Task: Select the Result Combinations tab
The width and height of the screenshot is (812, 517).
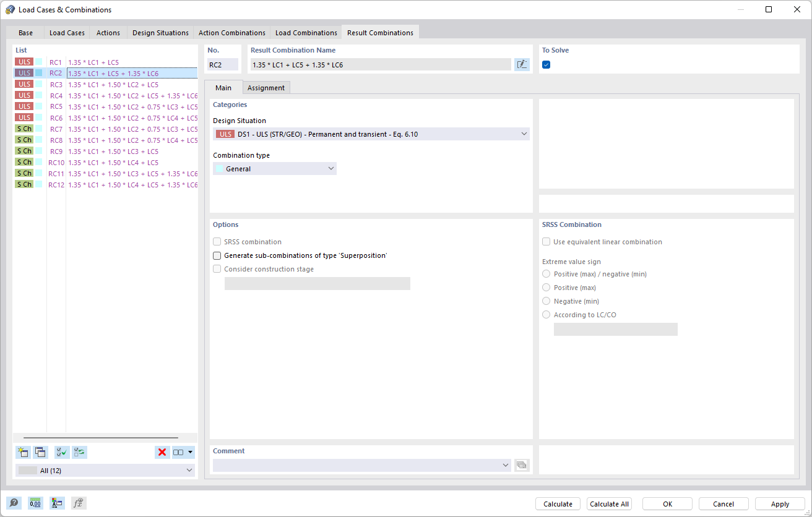Action: (380, 33)
